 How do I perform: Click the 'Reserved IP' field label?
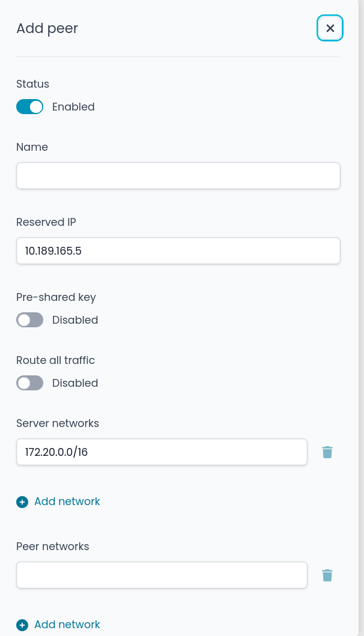coord(46,222)
